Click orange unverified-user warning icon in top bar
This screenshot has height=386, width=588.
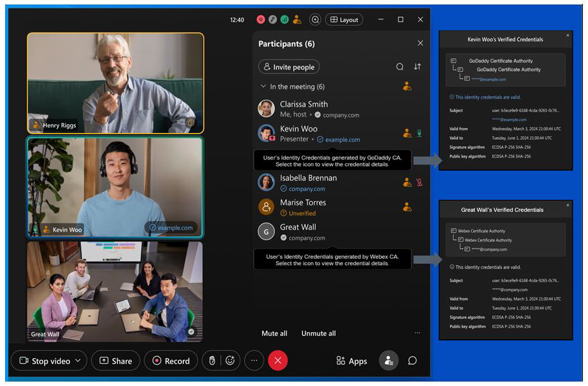click(x=297, y=20)
